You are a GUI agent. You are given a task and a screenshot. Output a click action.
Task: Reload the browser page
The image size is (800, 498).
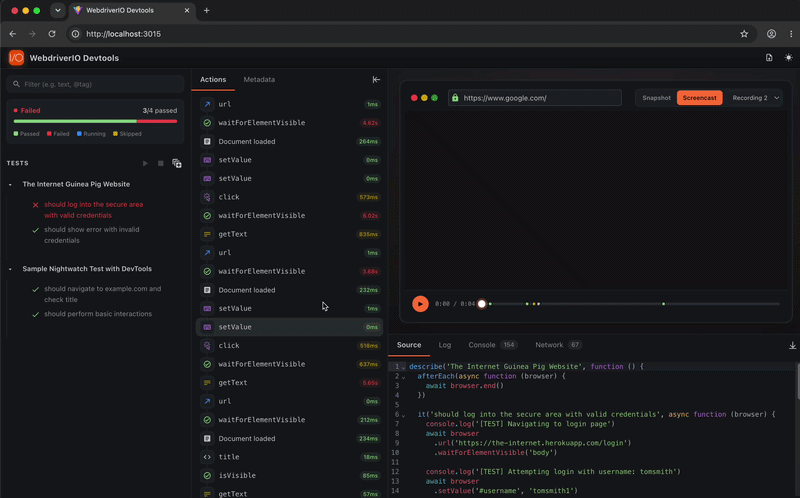pyautogui.click(x=52, y=34)
